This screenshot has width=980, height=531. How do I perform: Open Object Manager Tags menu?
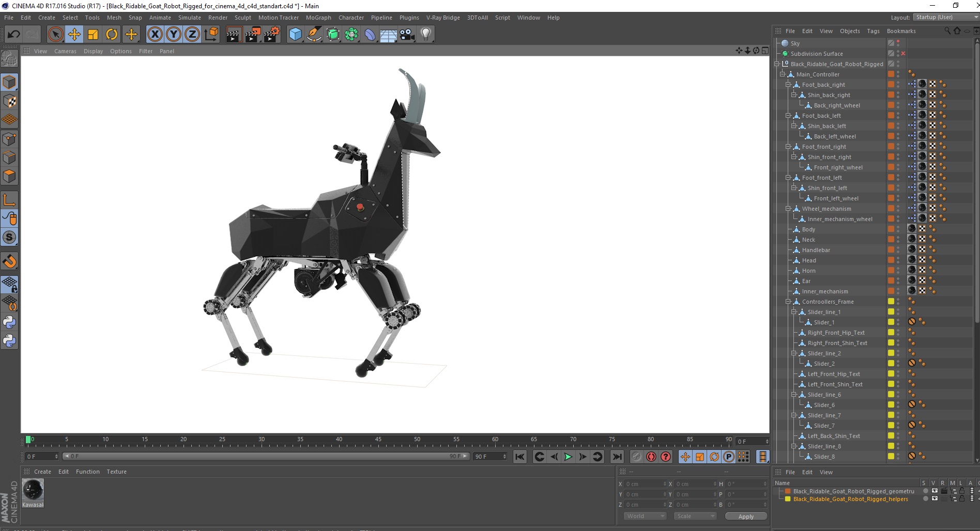point(873,31)
